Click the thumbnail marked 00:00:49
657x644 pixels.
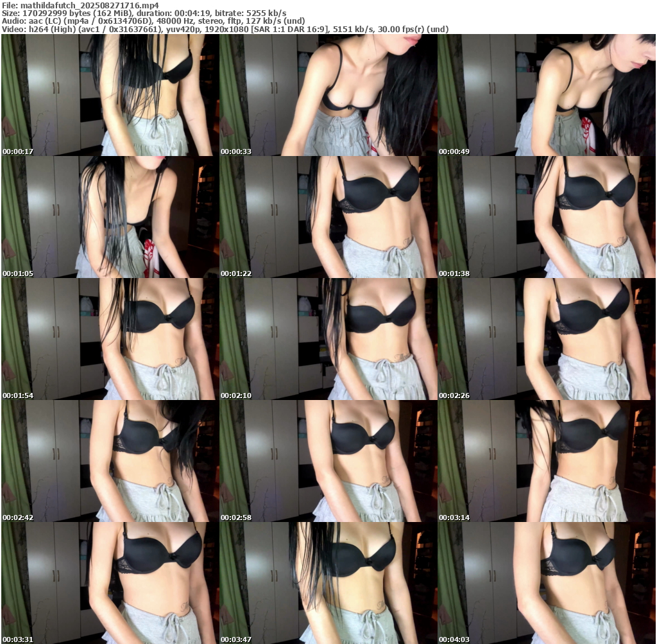pos(547,95)
